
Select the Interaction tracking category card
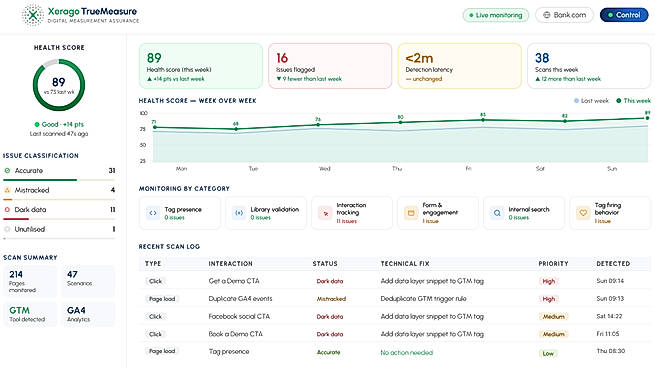[x=352, y=213]
